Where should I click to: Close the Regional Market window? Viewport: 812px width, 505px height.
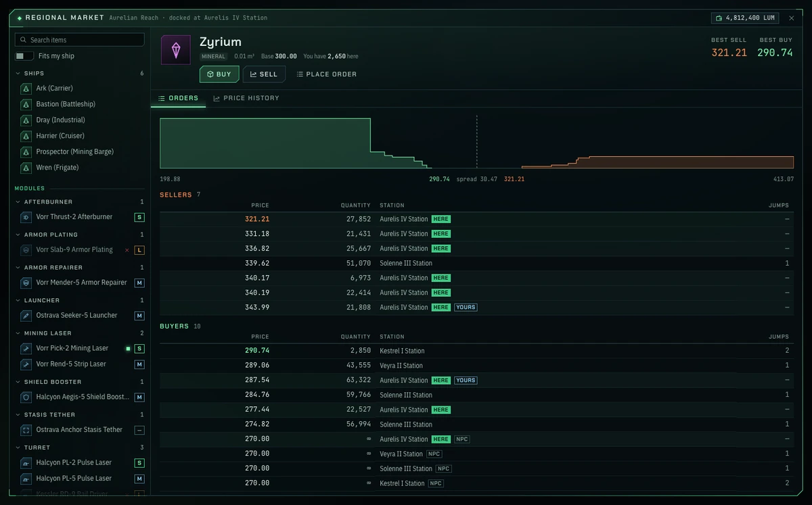coord(792,18)
